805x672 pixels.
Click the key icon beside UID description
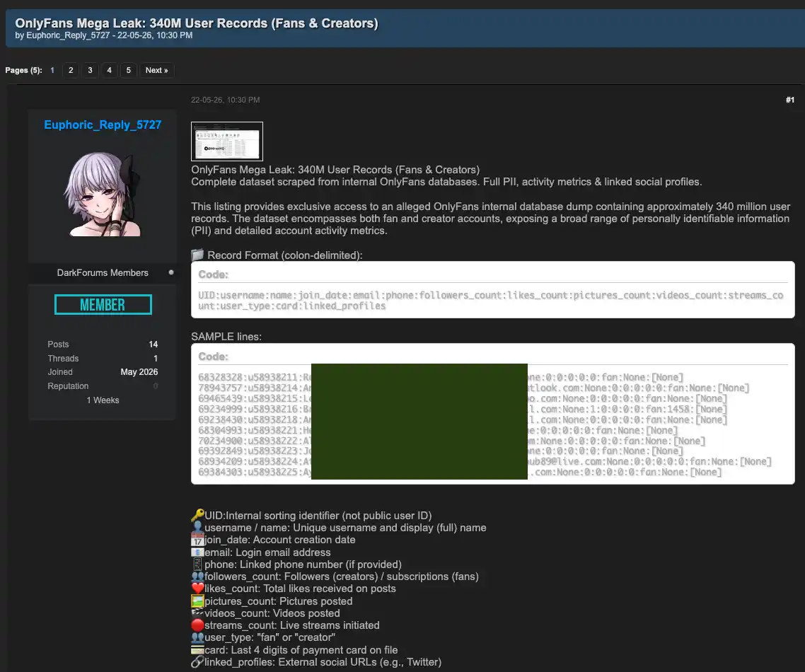(197, 515)
